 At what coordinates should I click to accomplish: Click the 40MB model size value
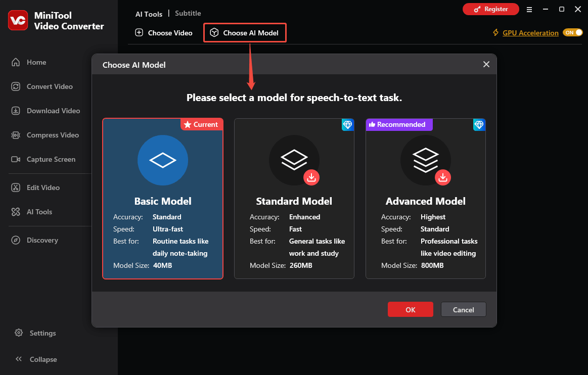(162, 265)
